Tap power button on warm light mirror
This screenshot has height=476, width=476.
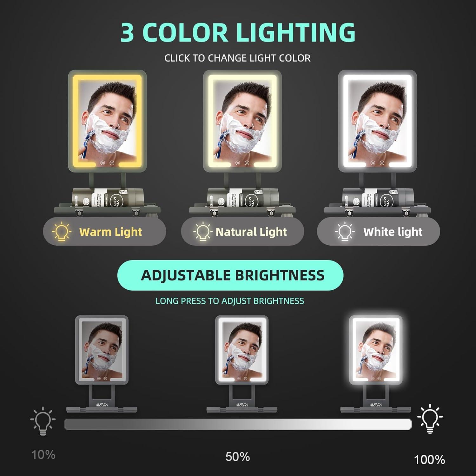point(102,163)
